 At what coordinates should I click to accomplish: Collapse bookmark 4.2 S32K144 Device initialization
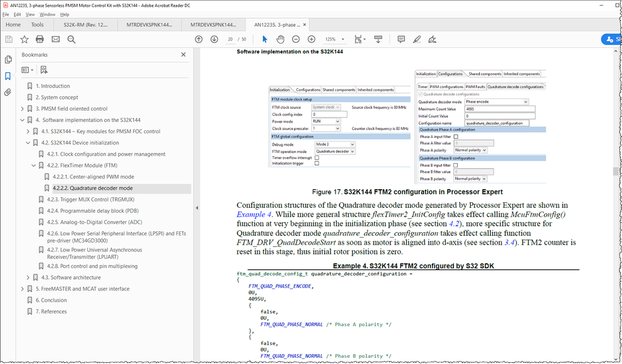pyautogui.click(x=28, y=142)
